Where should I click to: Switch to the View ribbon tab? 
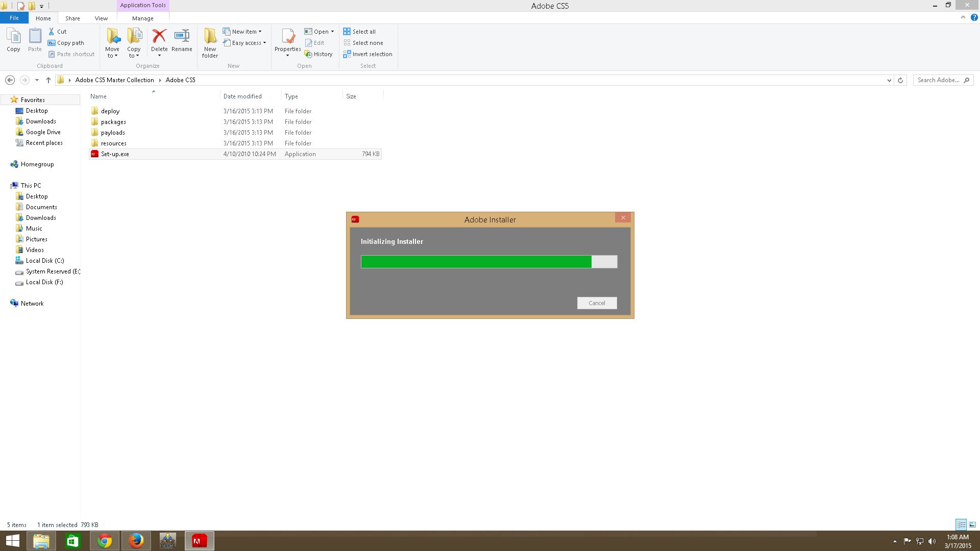pos(101,18)
